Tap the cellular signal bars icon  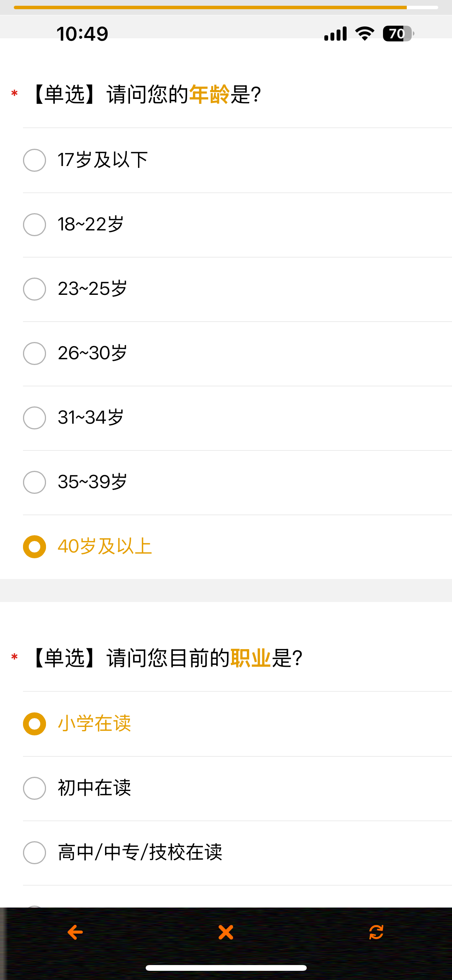(335, 34)
